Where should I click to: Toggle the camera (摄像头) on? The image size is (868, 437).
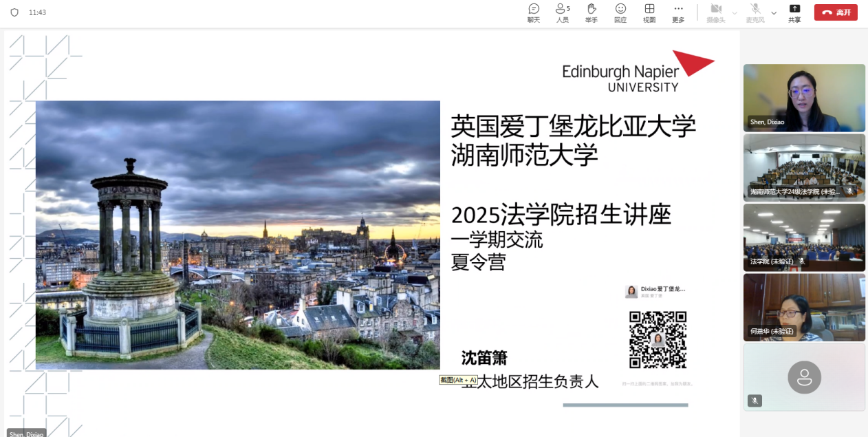(x=715, y=12)
